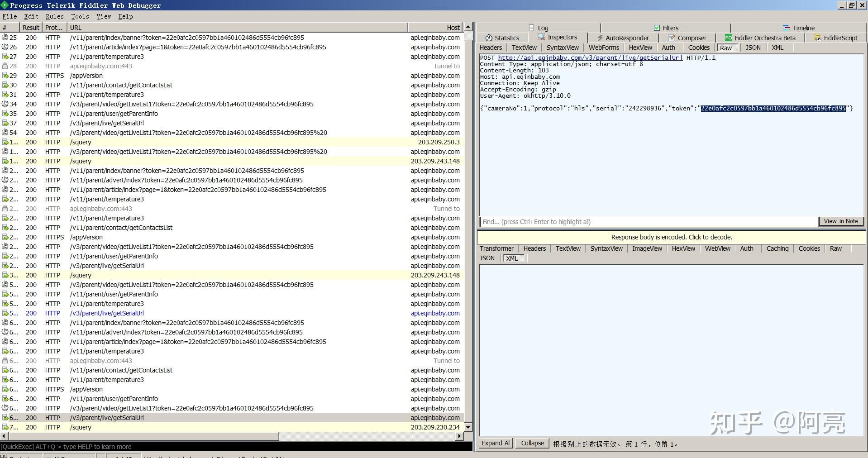Viewport: 868px width, 458px height.
Task: Open the Rules menu
Action: (55, 16)
